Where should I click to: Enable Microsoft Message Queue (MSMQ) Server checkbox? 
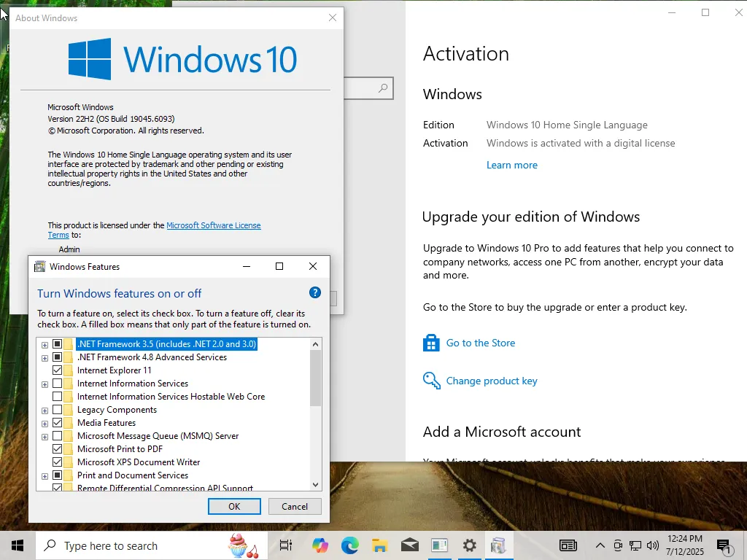tap(57, 436)
